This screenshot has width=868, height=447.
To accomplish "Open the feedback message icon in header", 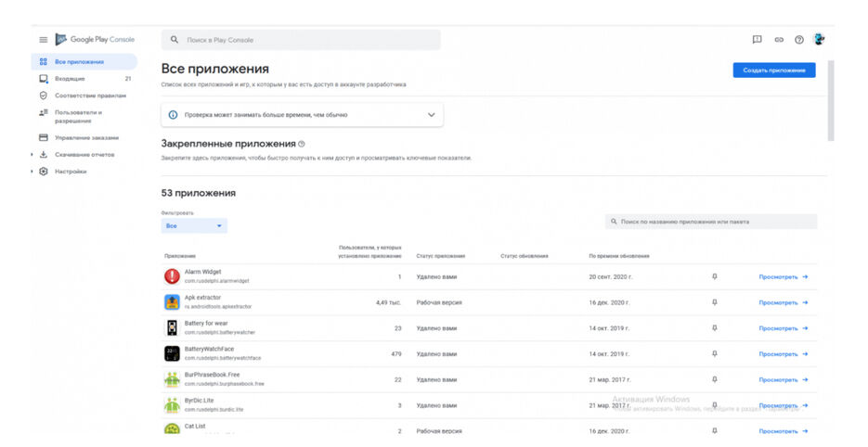I will (x=757, y=40).
